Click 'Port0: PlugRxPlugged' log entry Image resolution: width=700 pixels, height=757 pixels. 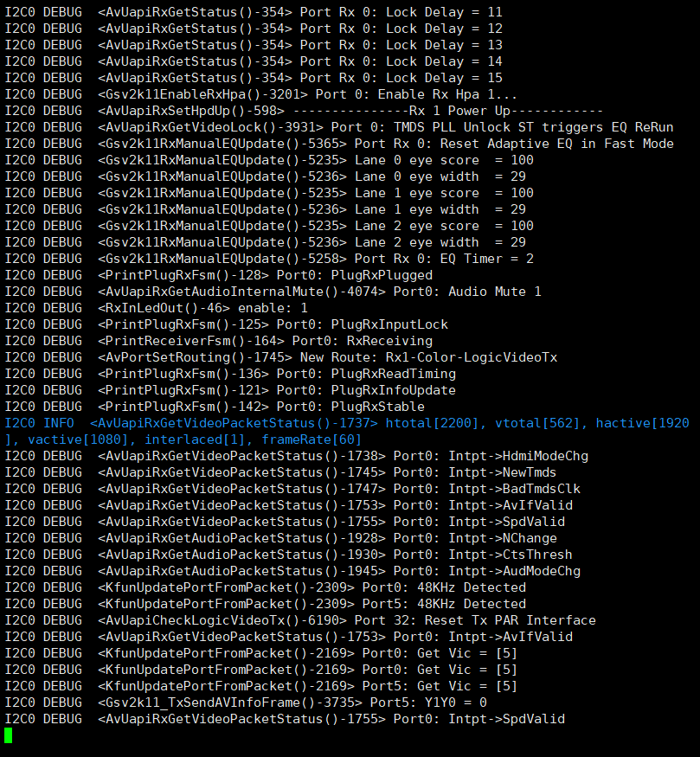pos(219,275)
